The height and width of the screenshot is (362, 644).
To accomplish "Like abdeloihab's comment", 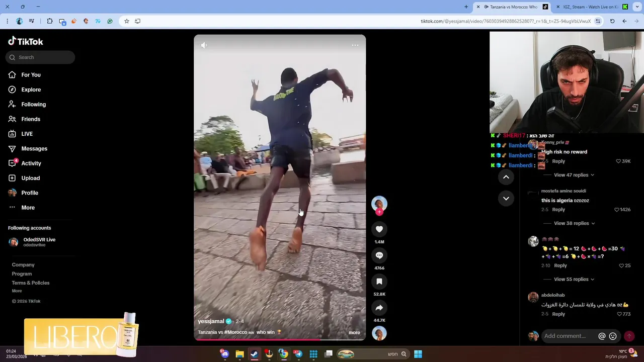I will click(619, 314).
